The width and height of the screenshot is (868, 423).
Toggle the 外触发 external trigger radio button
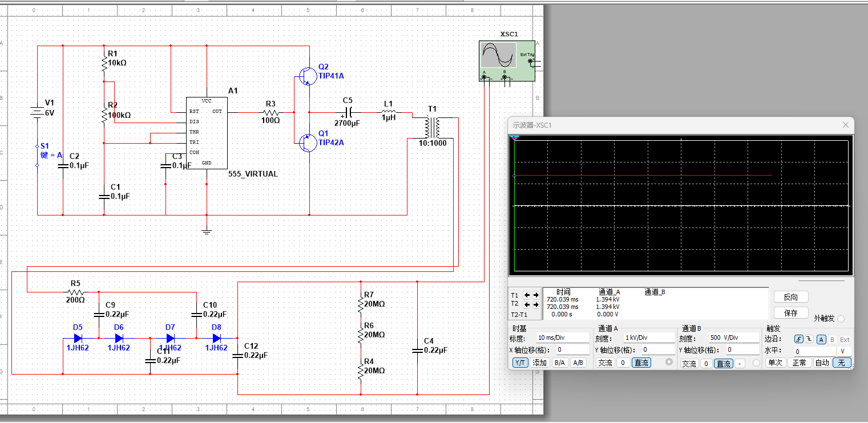[x=841, y=319]
